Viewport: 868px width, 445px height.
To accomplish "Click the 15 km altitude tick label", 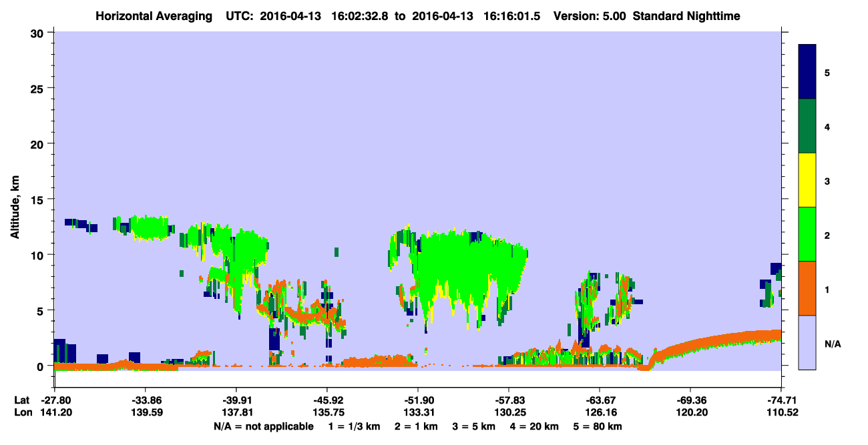I will click(39, 199).
